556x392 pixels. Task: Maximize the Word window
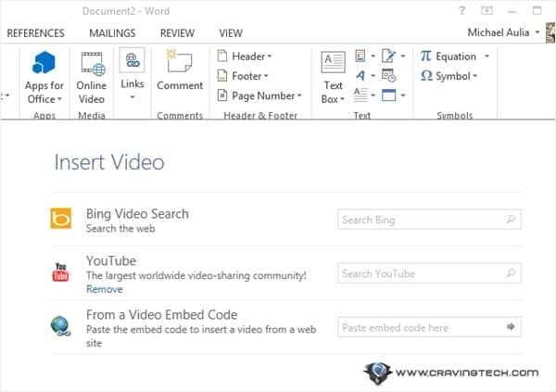537,10
